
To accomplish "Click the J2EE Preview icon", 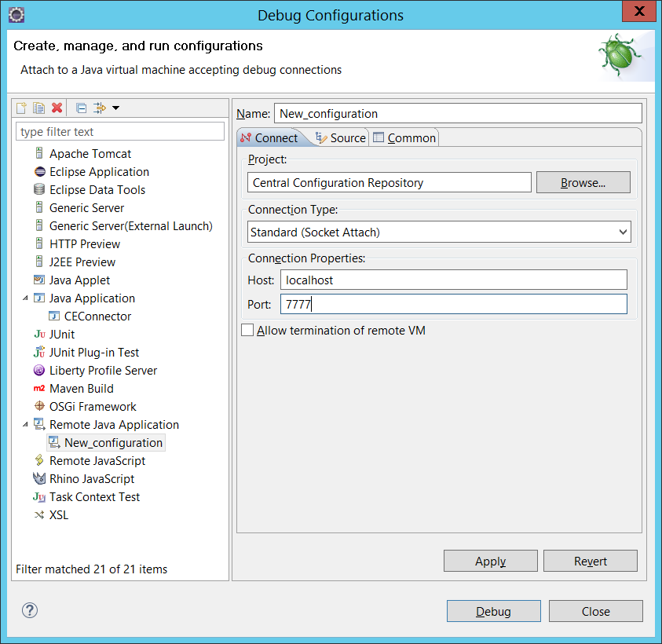I will pyautogui.click(x=39, y=262).
